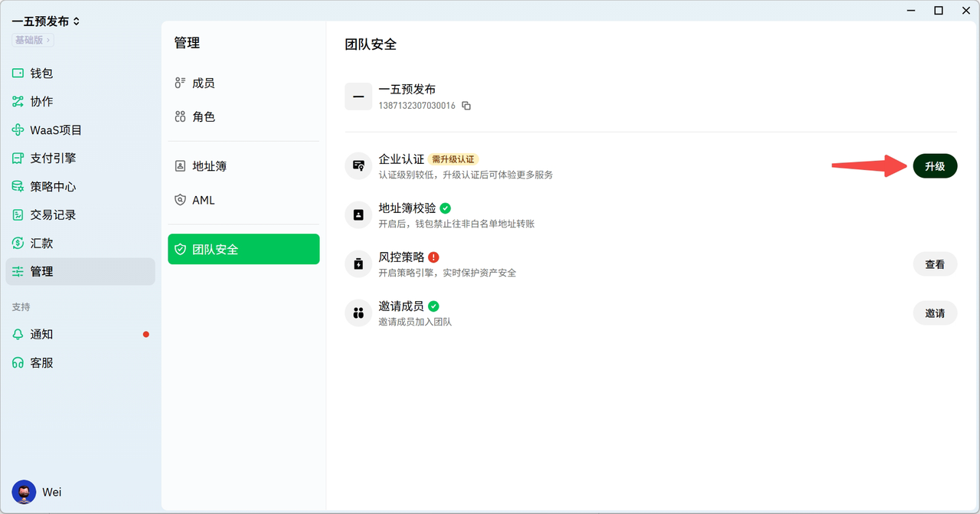Open 地址簿 address book menu item

coord(209,166)
